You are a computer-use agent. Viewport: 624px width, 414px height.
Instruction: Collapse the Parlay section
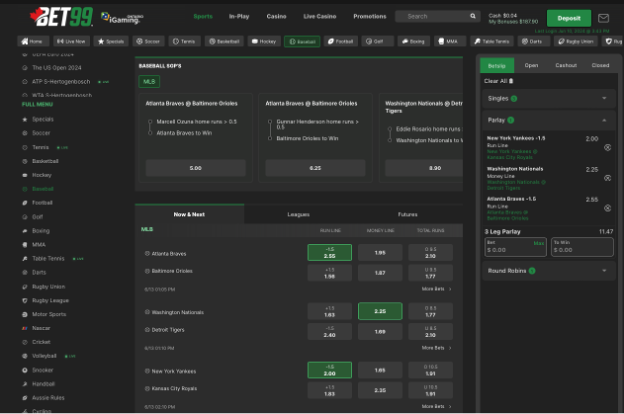604,120
